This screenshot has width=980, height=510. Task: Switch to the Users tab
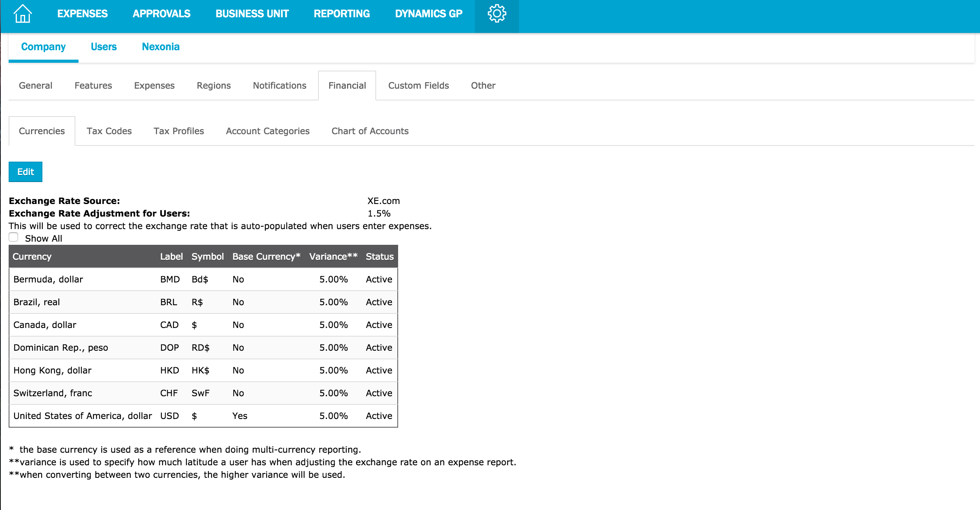click(x=104, y=47)
